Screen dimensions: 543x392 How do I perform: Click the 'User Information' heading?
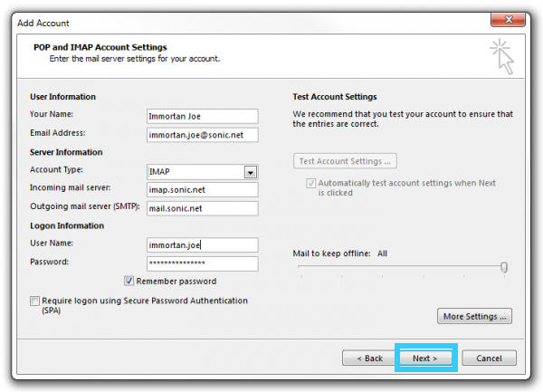click(62, 97)
